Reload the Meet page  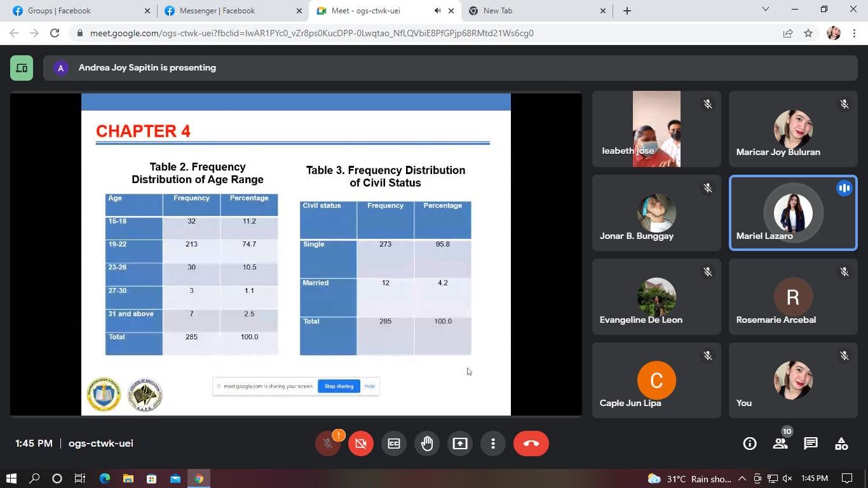point(55,33)
